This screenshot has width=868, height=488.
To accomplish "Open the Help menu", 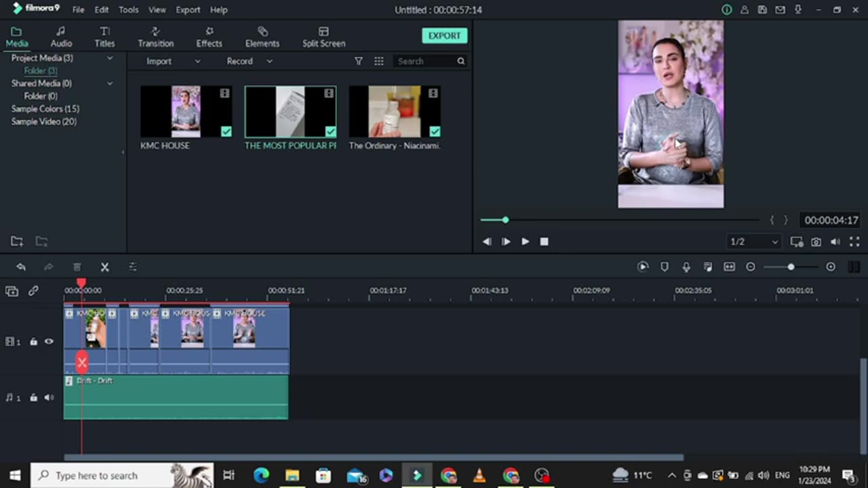I will (219, 10).
